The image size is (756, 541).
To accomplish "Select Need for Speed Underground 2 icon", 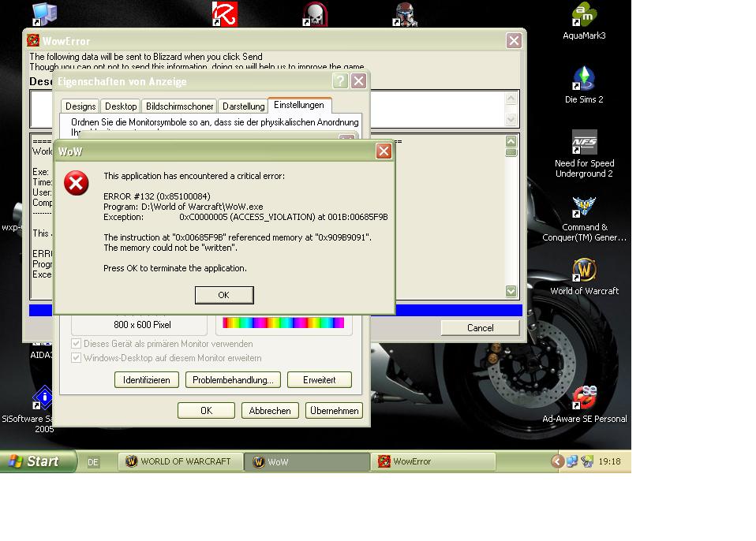I will coord(584,154).
